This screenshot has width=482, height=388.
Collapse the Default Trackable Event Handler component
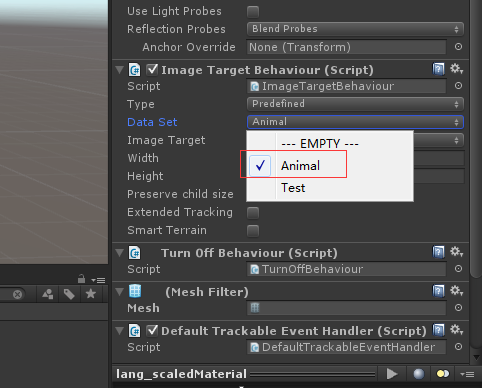(x=119, y=331)
